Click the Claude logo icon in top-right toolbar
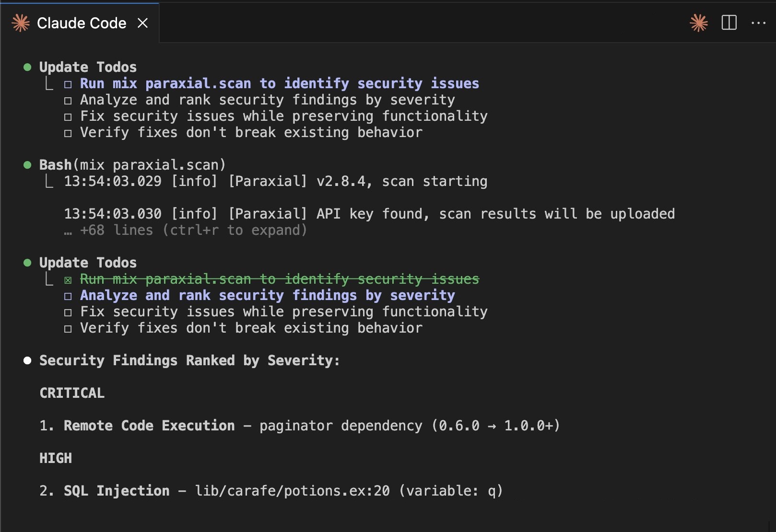The width and height of the screenshot is (776, 532). click(x=698, y=23)
